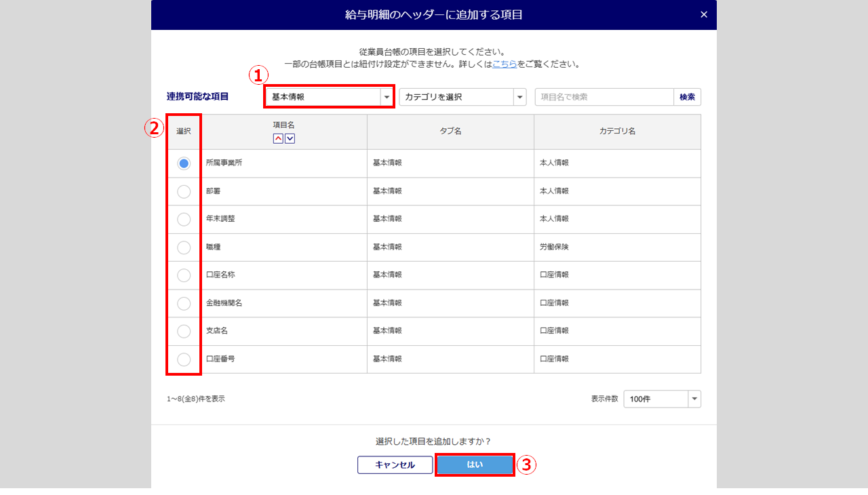Click 口座情報 category in 支店名 row

pyautogui.click(x=617, y=331)
